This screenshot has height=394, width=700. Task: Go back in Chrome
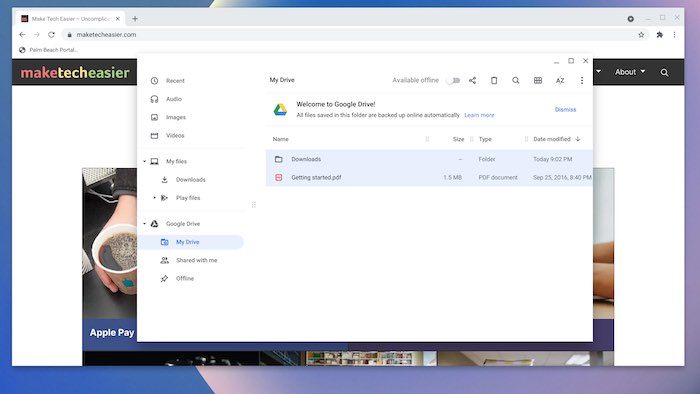pos(22,35)
